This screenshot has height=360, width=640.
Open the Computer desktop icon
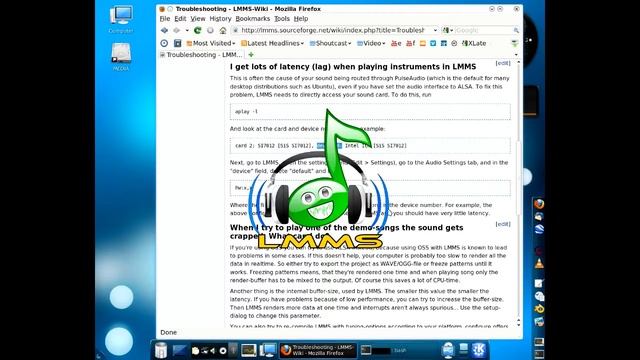121,19
